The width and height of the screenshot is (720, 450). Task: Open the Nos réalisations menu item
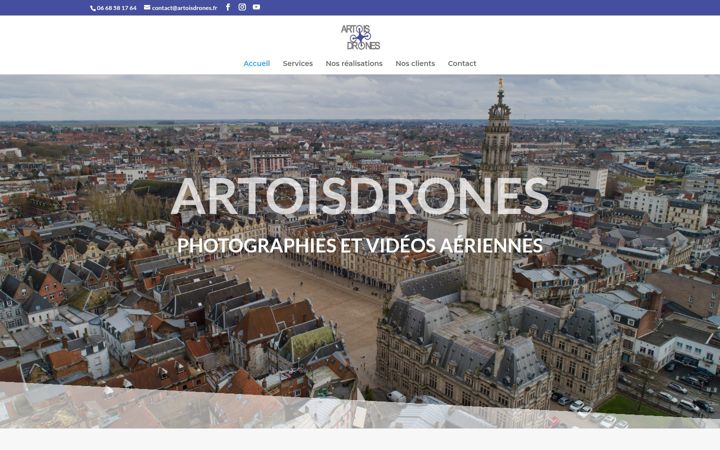(354, 63)
